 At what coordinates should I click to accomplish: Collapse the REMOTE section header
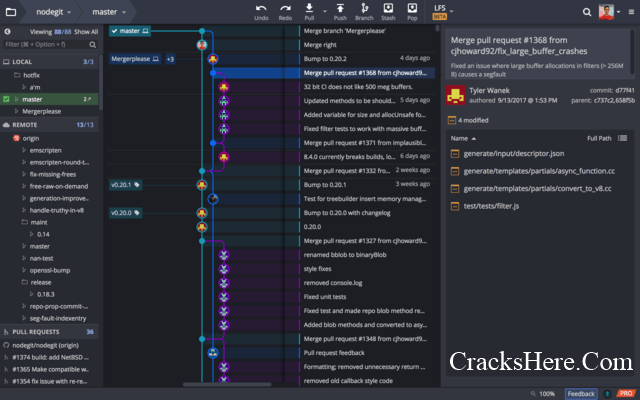tap(49, 125)
